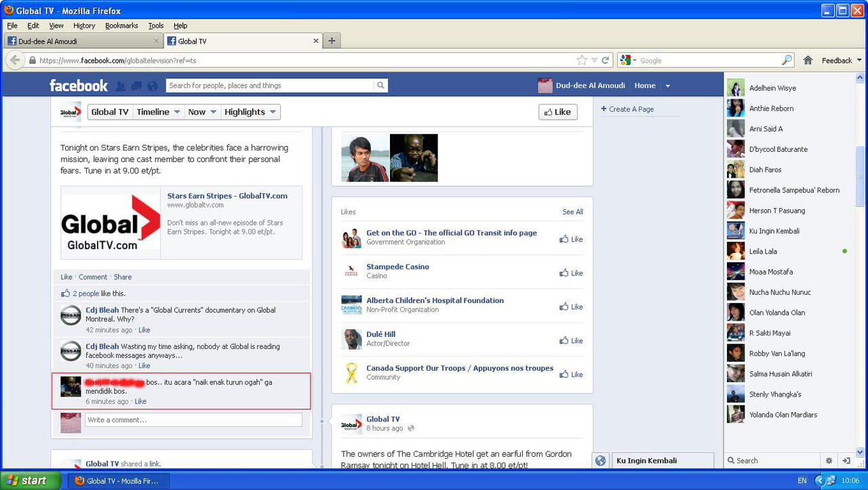Open Feedback dropdown in Firefox toolbar
This screenshot has height=490, width=868.
(842, 60)
